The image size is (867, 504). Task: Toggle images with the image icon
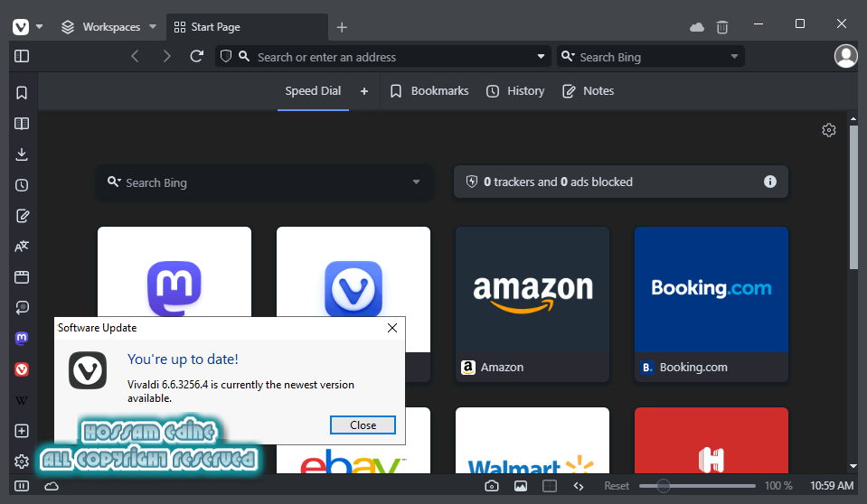(521, 486)
